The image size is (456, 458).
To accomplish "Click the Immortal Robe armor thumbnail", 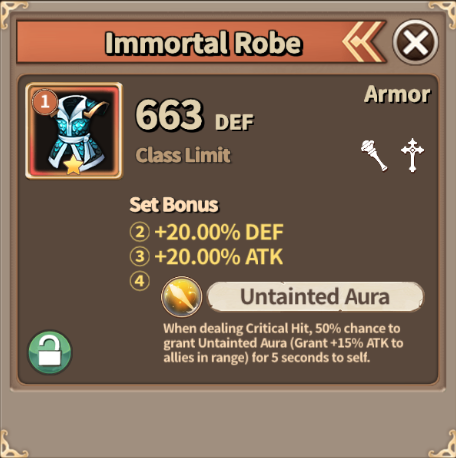I will click(x=74, y=131).
